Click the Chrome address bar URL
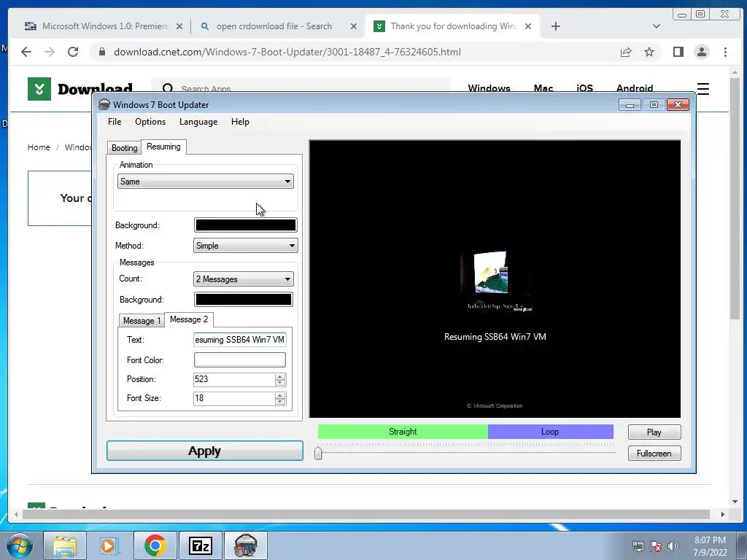 click(x=287, y=52)
